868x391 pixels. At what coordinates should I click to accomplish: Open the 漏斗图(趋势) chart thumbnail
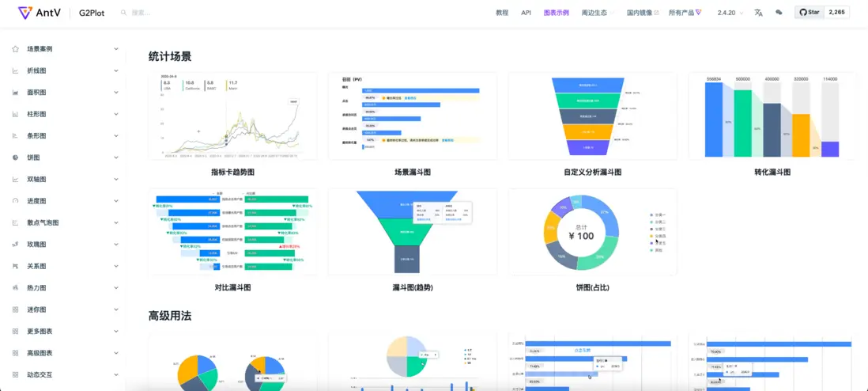pos(413,232)
